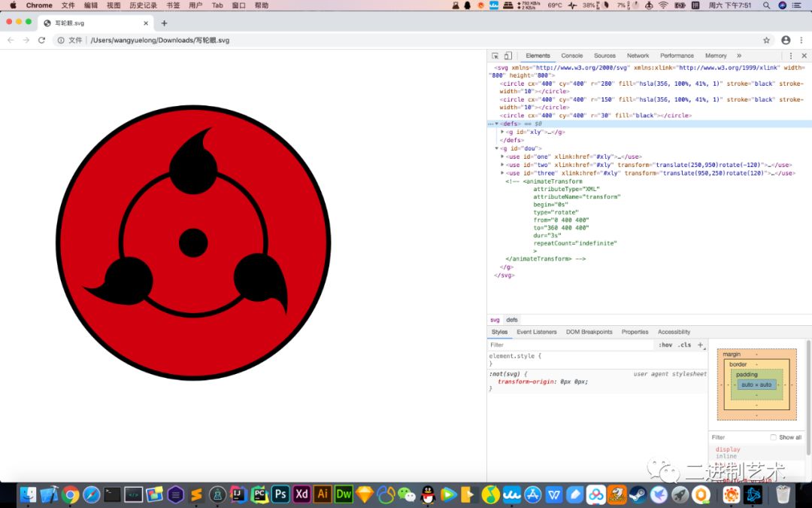Open the Properties pane
The width and height of the screenshot is (812, 508).
(x=635, y=332)
